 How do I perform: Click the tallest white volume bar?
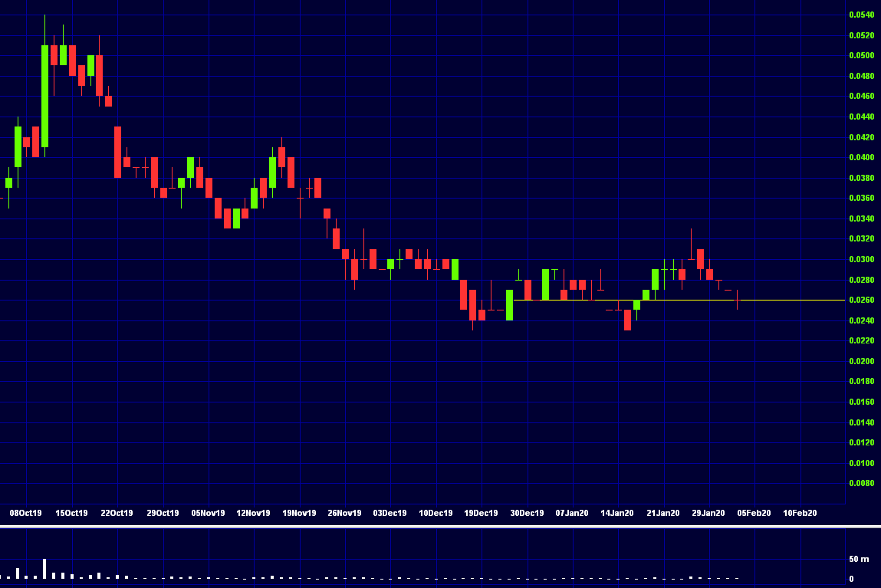coord(45,568)
